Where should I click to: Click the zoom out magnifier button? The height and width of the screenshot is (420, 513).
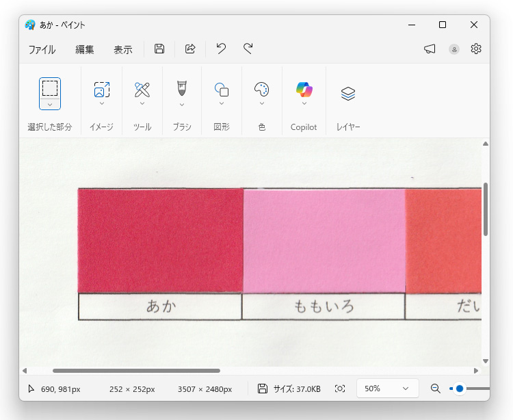pos(435,389)
